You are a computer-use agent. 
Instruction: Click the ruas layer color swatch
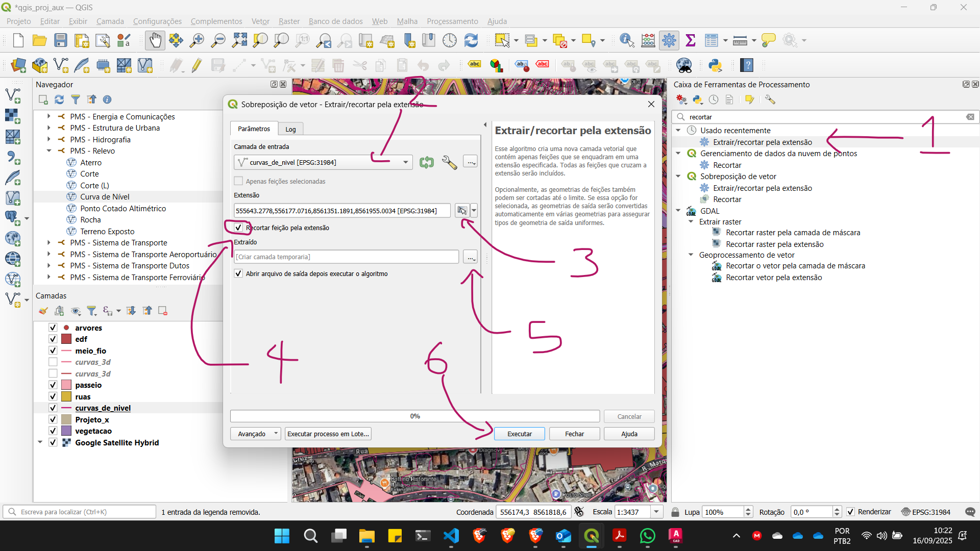[x=66, y=397]
